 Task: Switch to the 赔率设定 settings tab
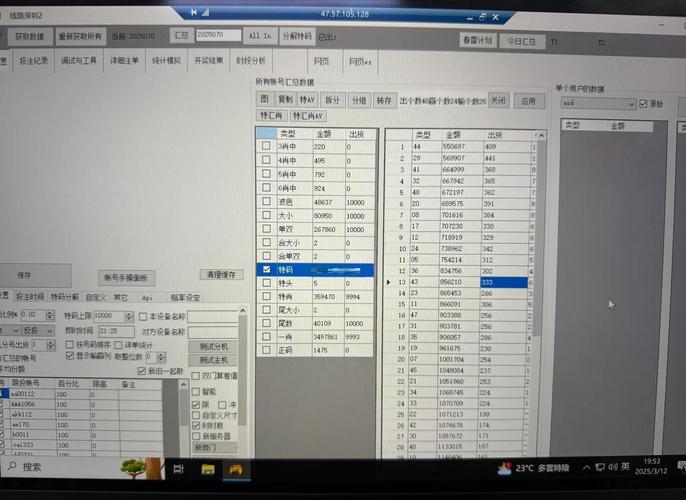pyautogui.click(x=185, y=297)
